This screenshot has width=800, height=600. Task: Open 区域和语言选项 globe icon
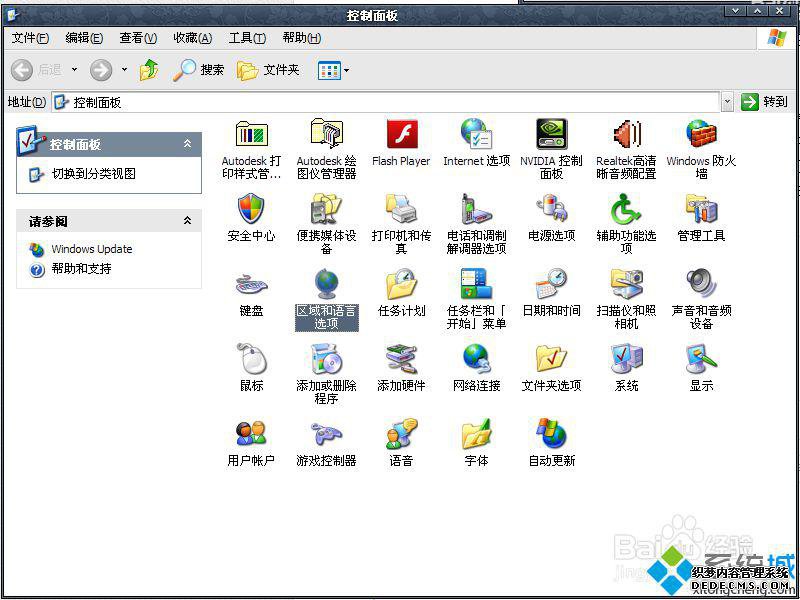326,285
